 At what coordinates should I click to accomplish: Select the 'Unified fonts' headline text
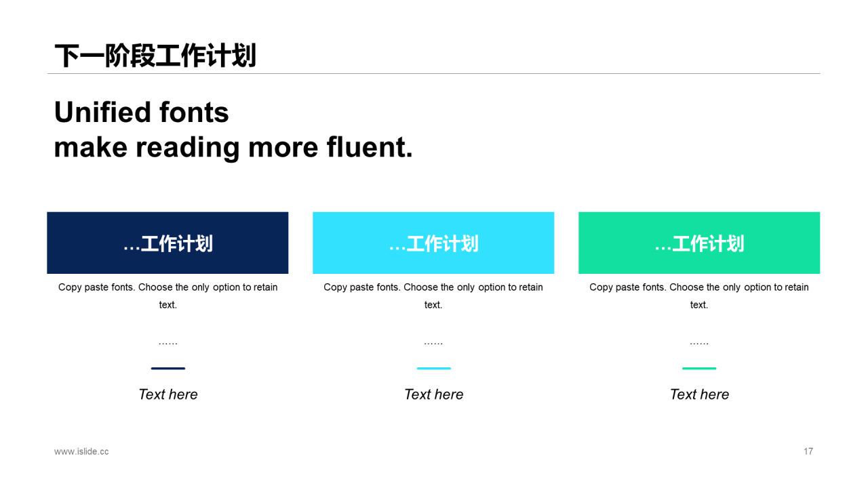point(141,113)
